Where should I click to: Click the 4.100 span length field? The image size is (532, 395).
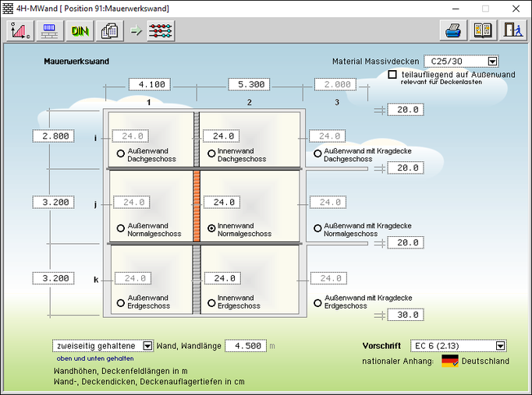pyautogui.click(x=150, y=84)
